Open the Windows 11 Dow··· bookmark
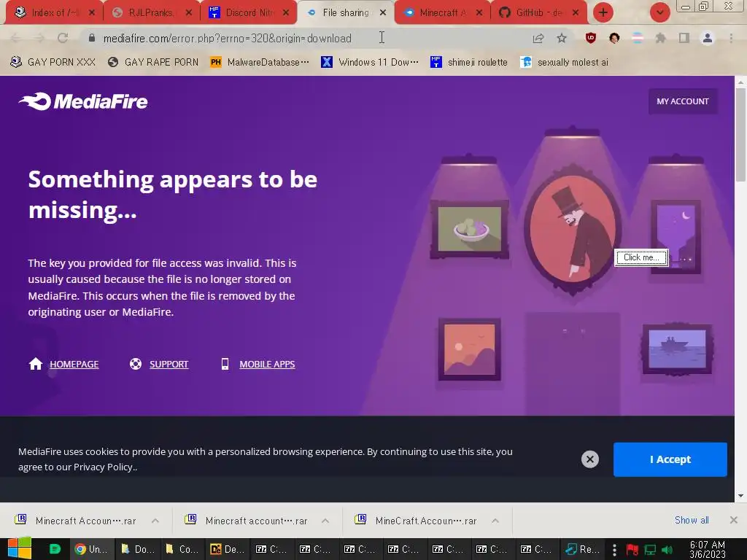747x560 pixels. (x=370, y=62)
